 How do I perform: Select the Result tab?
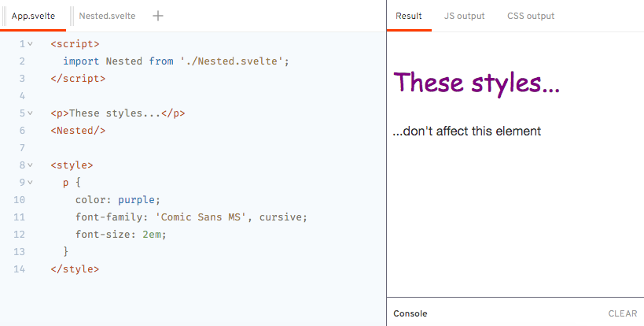pyautogui.click(x=409, y=16)
